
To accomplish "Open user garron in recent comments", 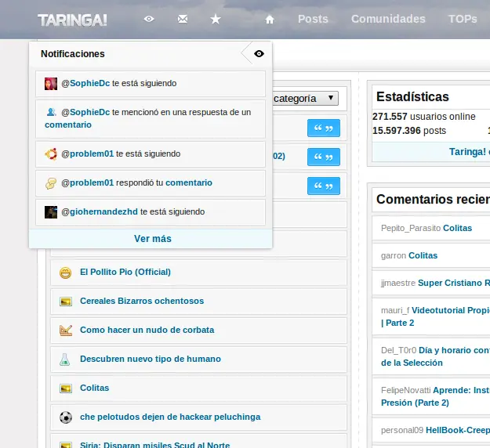I will (x=394, y=255).
